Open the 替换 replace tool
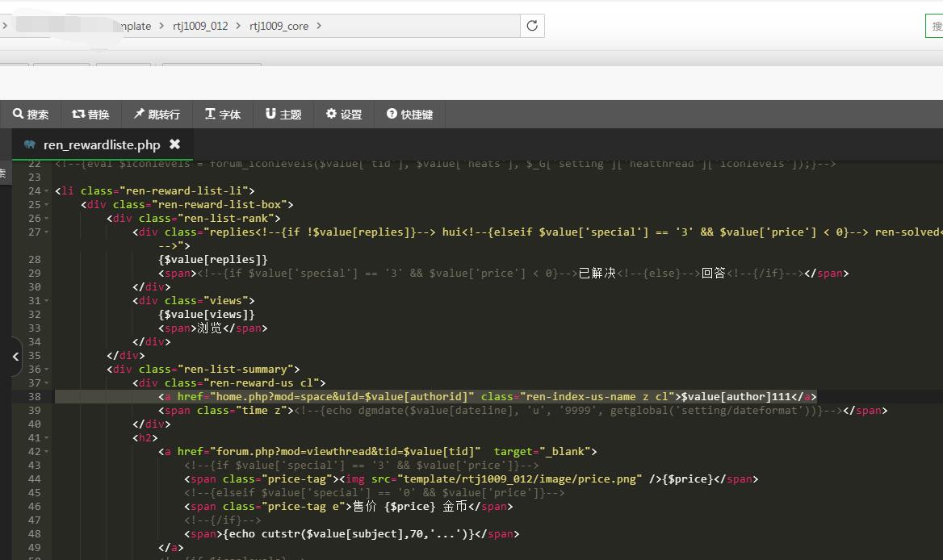 click(90, 115)
